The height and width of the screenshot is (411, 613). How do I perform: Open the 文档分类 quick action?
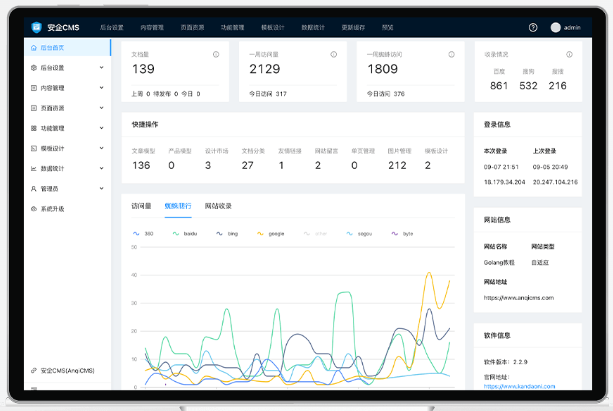253,151
